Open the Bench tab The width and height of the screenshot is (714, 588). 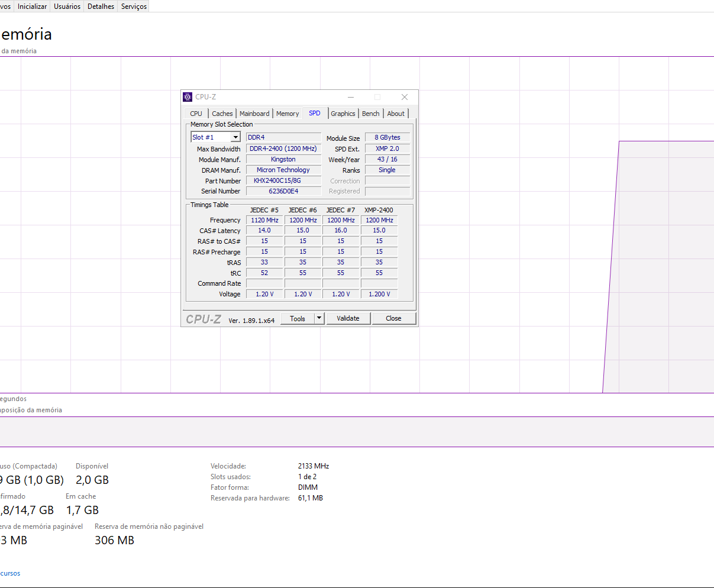pyautogui.click(x=371, y=114)
